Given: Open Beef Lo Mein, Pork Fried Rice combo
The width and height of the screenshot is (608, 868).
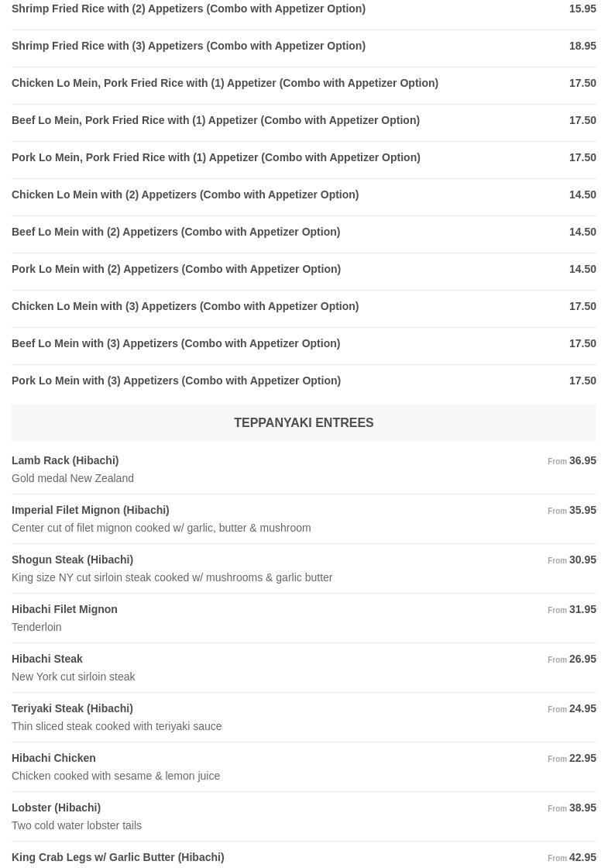Looking at the screenshot, I should click(x=215, y=120).
